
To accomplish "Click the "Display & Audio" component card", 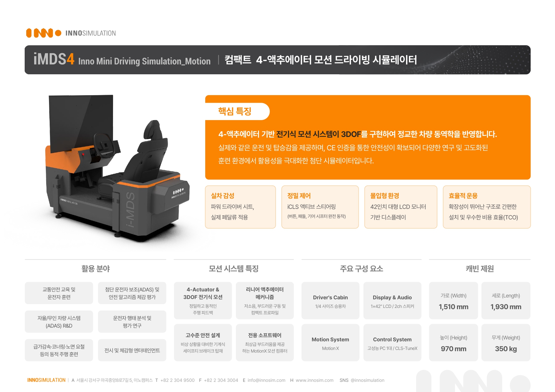I will pyautogui.click(x=392, y=301).
